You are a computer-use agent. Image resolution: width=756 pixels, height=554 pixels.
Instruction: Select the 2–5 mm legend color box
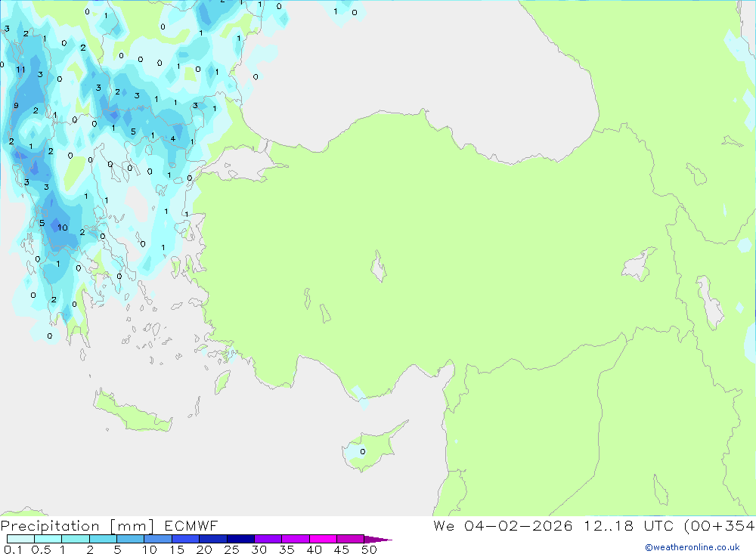click(103, 539)
